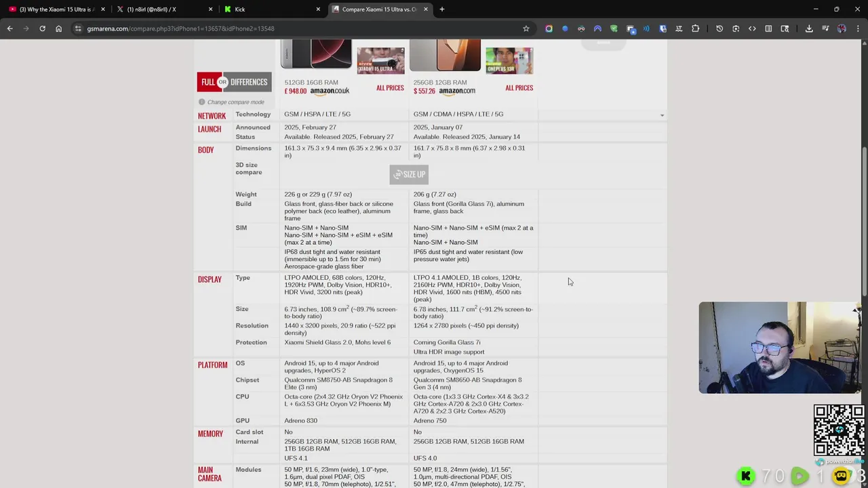Click the 'Adreno 830' GPU value
Screen dimensions: 868x488
point(300,421)
